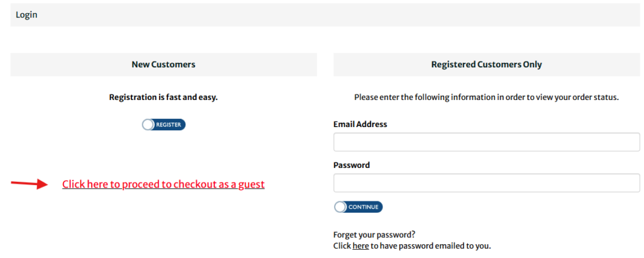Select the Registered Customers Only heading
Image resolution: width=644 pixels, height=258 pixels.
(486, 65)
